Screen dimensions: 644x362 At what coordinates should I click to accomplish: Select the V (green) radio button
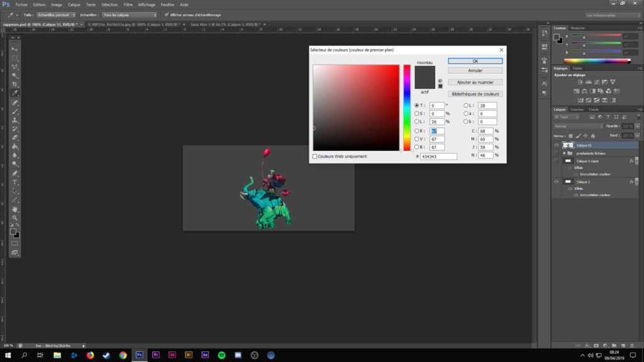417,139
